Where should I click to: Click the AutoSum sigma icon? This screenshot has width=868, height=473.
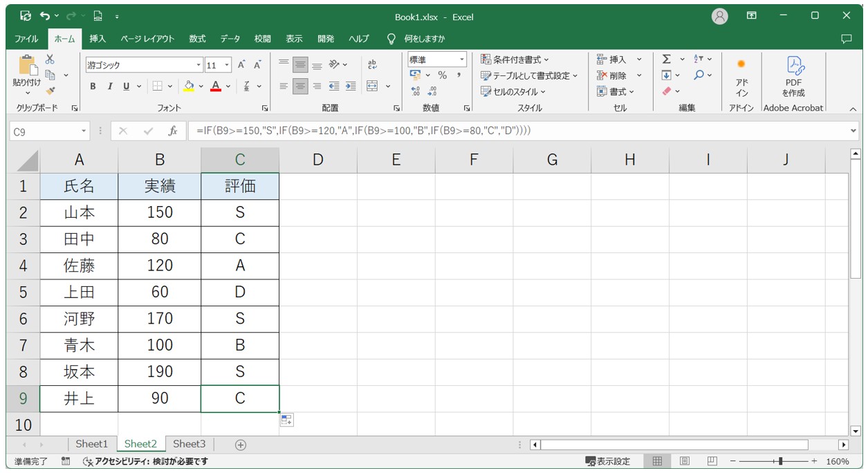point(667,59)
